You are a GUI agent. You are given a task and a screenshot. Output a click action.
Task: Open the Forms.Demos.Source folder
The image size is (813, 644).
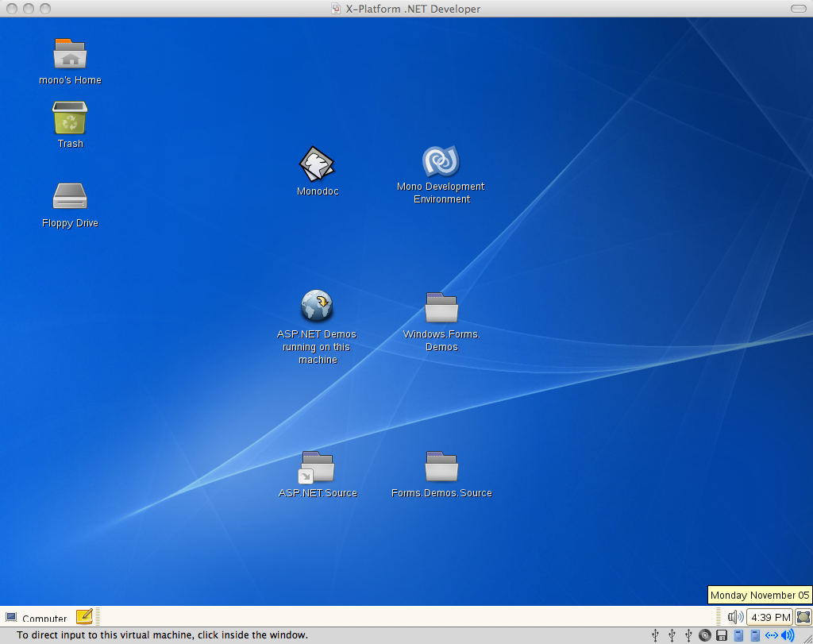pos(441,466)
